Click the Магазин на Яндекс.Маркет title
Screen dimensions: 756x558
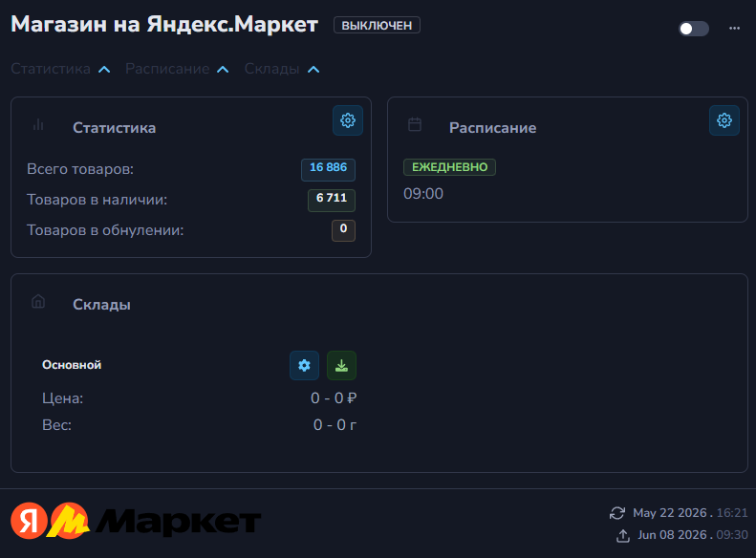(164, 24)
